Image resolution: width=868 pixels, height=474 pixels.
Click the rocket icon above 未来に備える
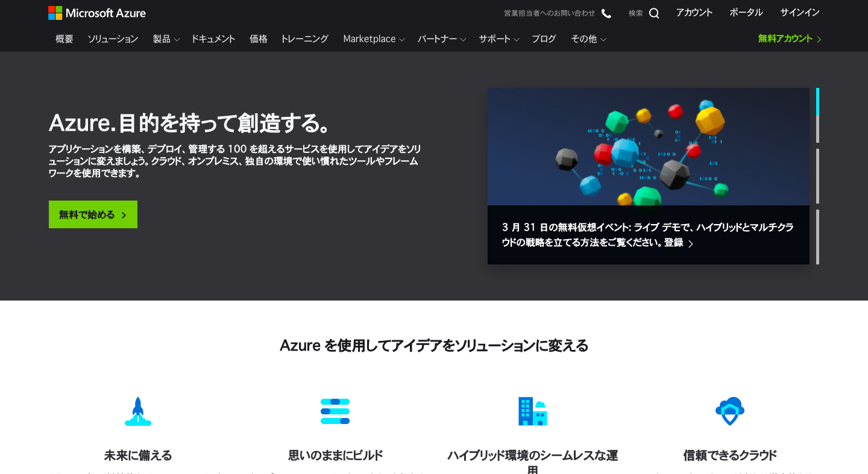click(x=138, y=411)
